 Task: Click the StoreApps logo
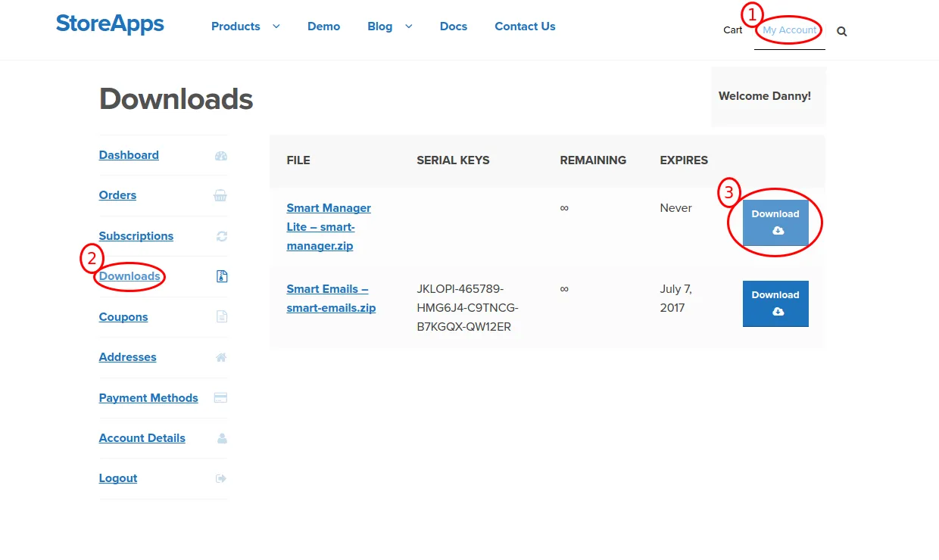110,24
